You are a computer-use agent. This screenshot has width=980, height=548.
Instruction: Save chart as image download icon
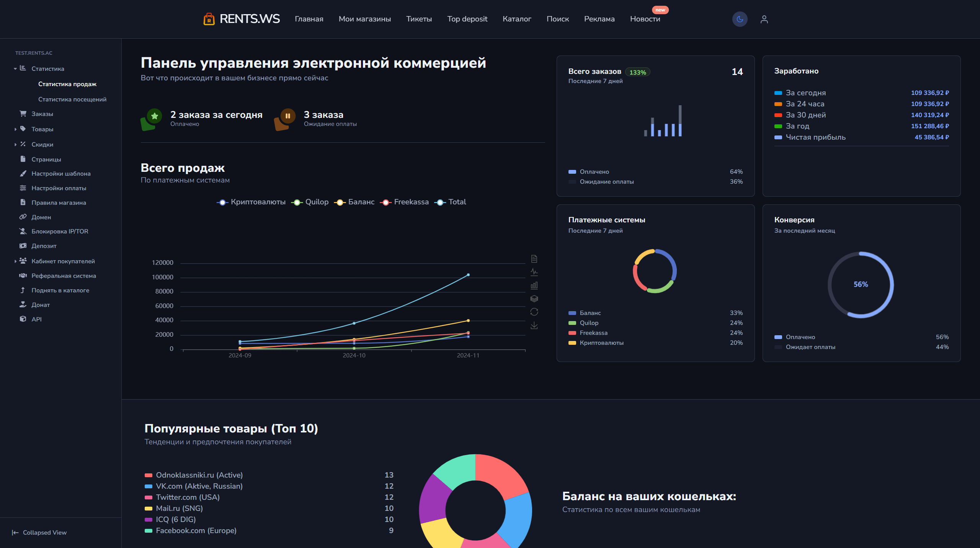point(534,326)
